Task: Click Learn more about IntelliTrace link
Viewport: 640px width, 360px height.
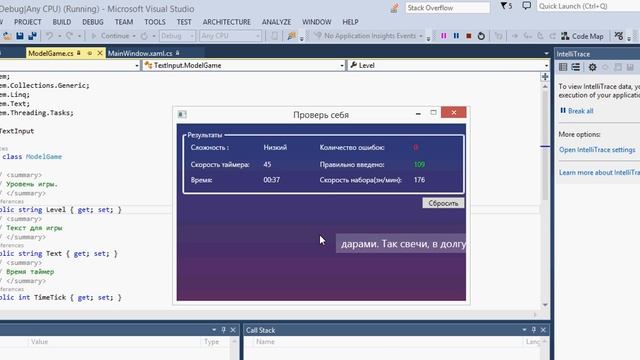Action: click(x=599, y=173)
